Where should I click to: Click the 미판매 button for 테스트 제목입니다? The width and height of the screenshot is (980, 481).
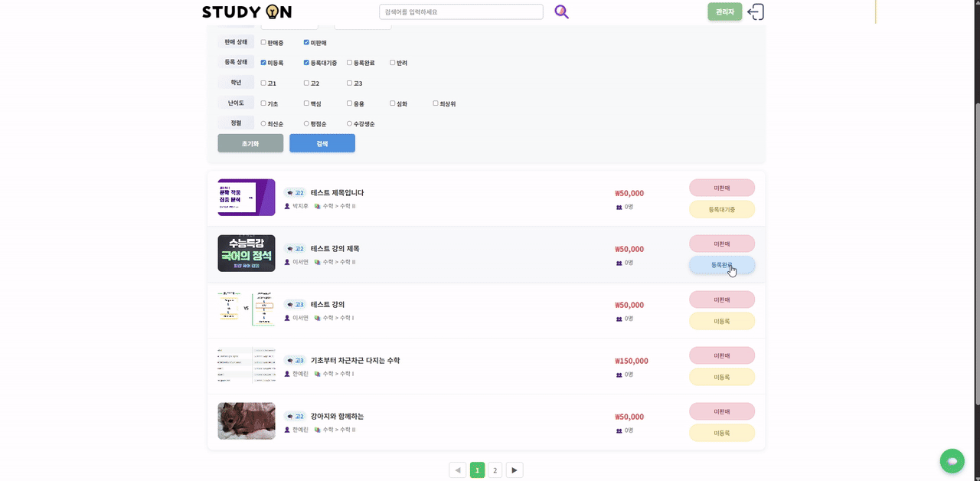point(722,188)
